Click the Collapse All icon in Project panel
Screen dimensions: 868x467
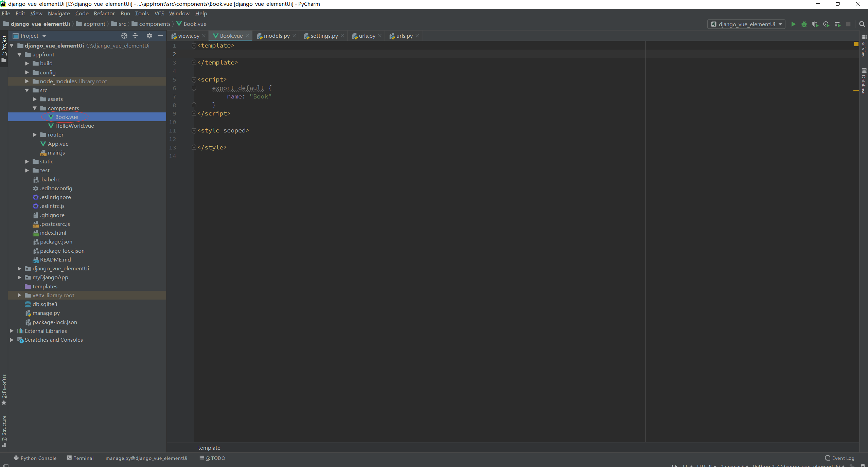[x=135, y=36]
